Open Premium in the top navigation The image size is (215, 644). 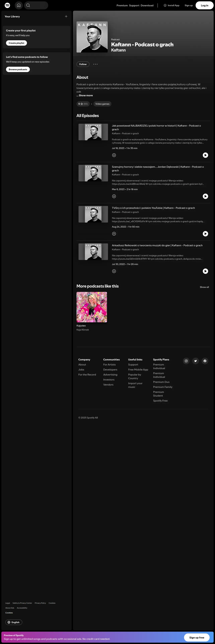coord(122,6)
